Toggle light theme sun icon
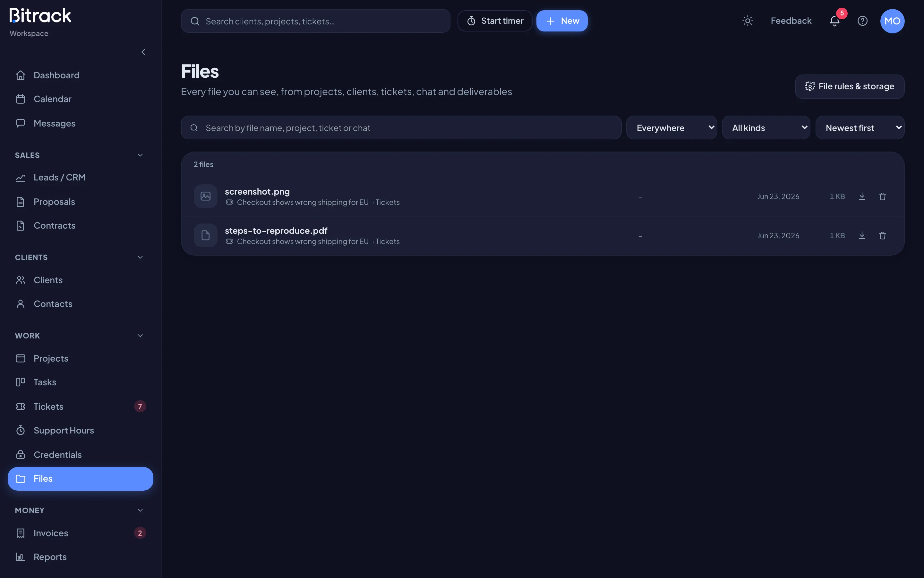924x578 pixels. (x=748, y=21)
